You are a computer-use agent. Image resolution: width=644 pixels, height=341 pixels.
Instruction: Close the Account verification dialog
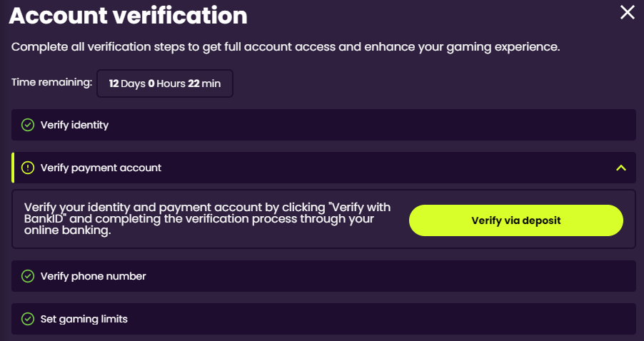(627, 12)
